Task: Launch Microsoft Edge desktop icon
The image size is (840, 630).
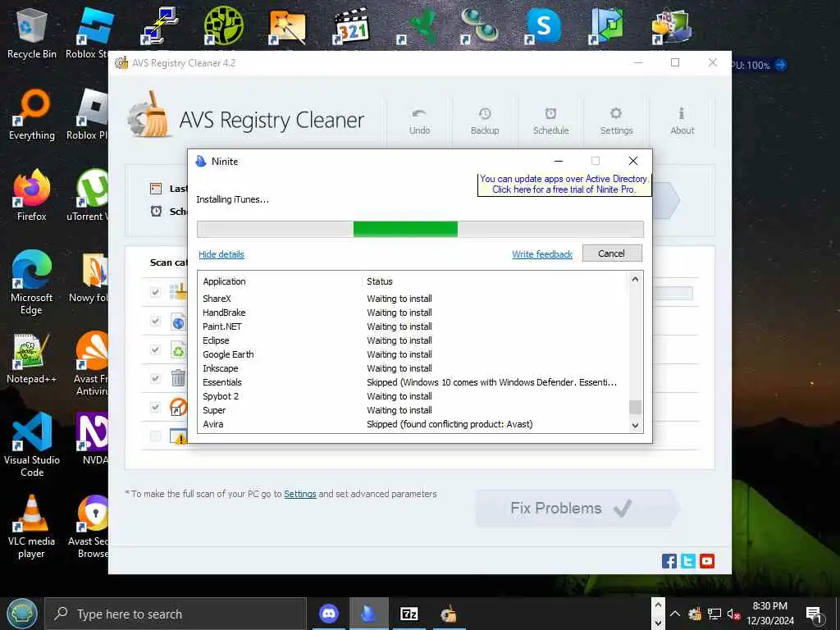Action: click(x=32, y=283)
